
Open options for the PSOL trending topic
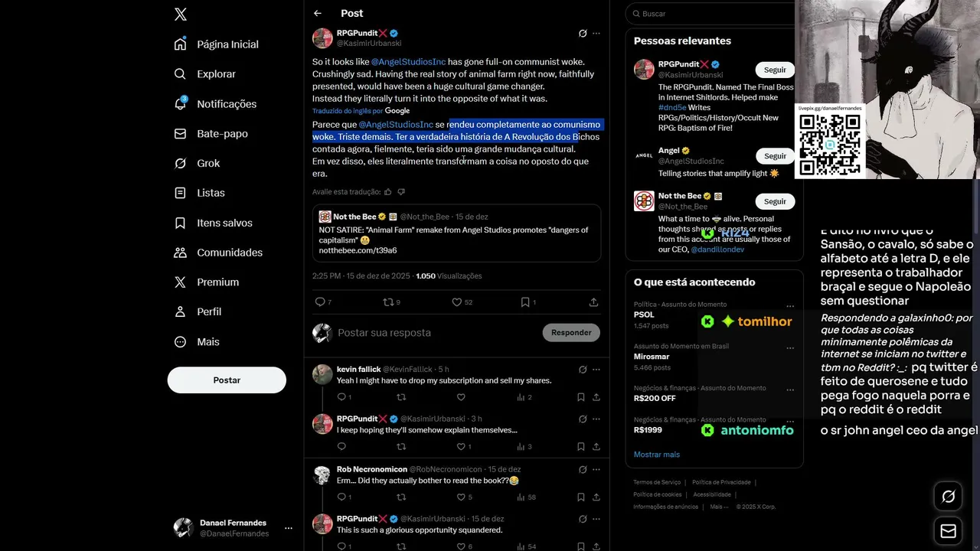coord(790,306)
